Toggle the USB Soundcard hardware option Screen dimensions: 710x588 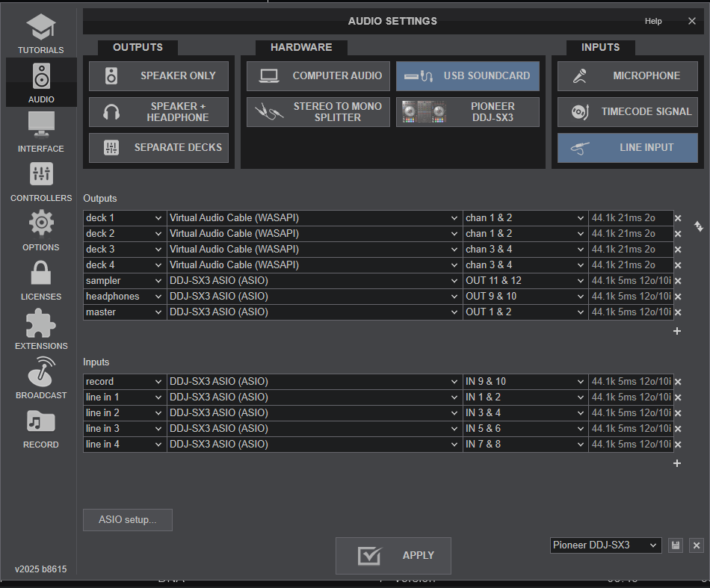click(x=468, y=76)
